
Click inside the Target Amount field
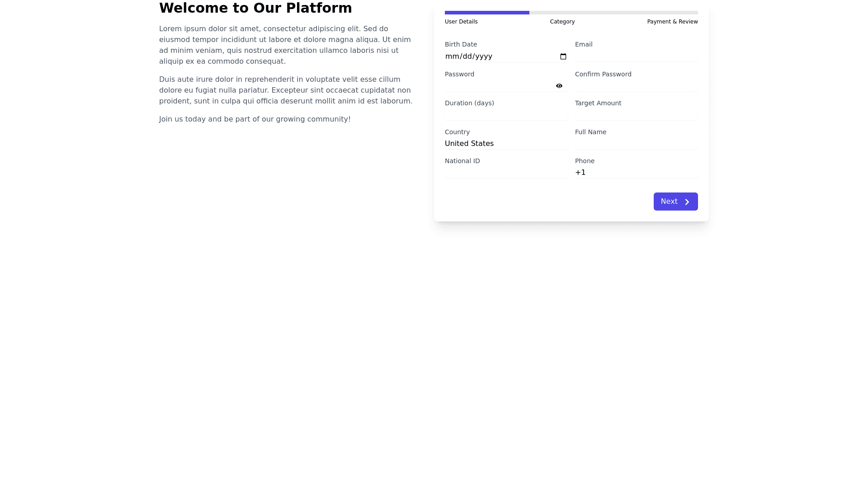(636, 114)
